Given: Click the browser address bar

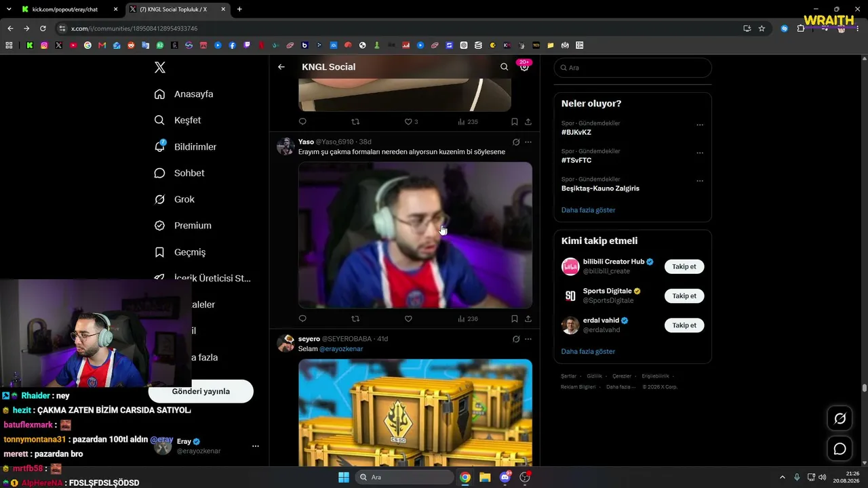Looking at the screenshot, I should pos(400,28).
